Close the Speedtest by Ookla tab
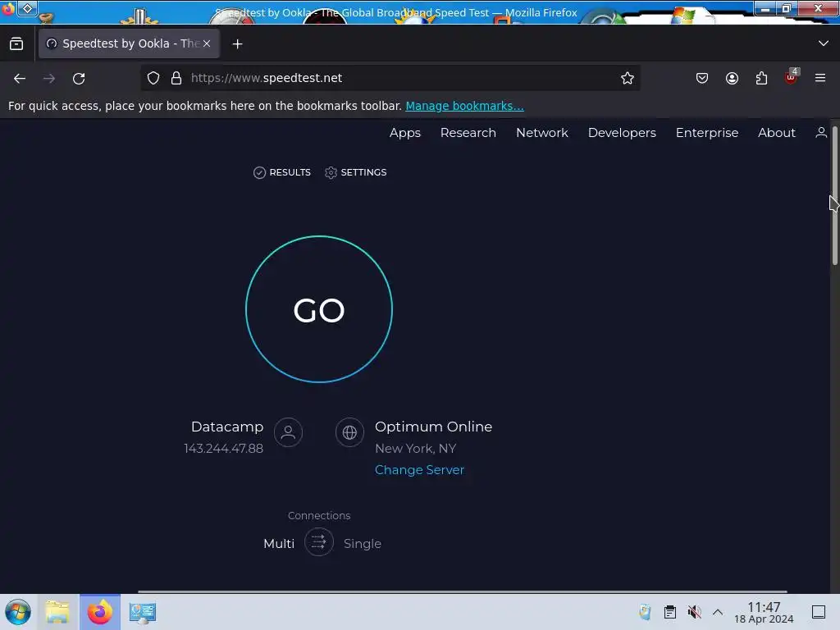Screen dimensions: 840x630 pyautogui.click(x=207, y=44)
